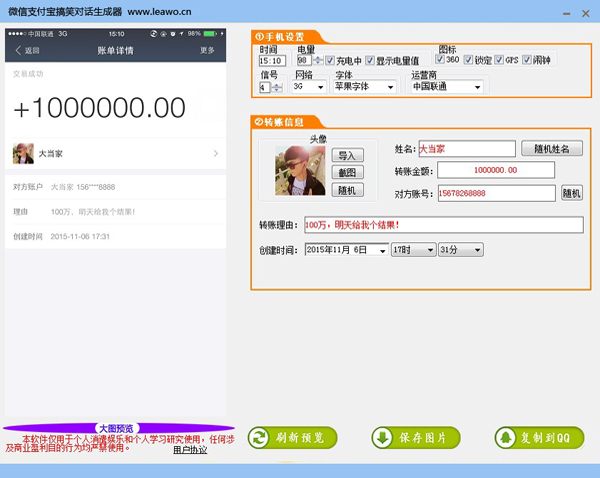Click the 时间 time field showing 15:10
The image size is (600, 478).
click(272, 60)
